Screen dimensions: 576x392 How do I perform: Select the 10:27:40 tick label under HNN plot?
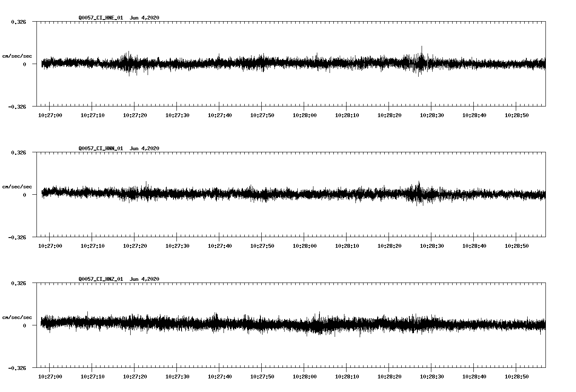point(220,246)
